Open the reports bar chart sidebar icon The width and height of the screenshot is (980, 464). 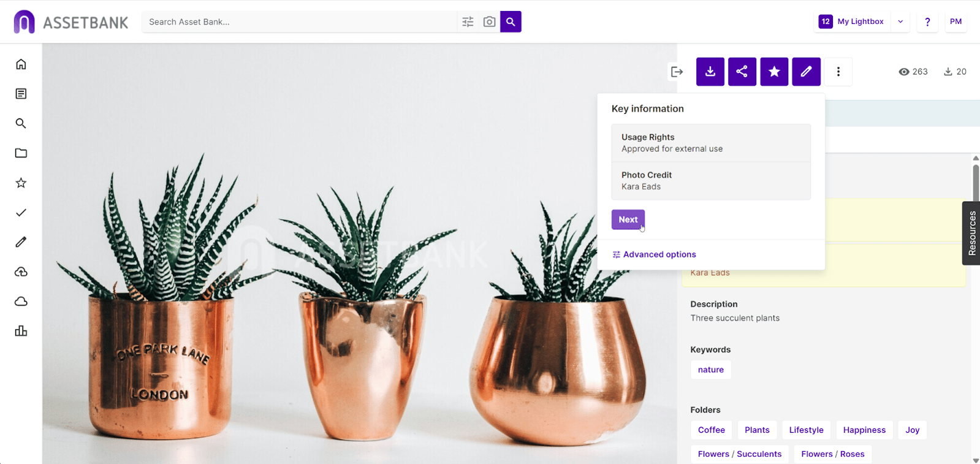(21, 331)
